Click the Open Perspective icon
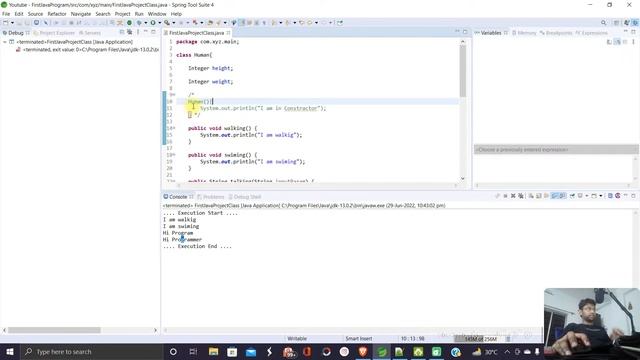This screenshot has width=640, height=360. click(616, 23)
